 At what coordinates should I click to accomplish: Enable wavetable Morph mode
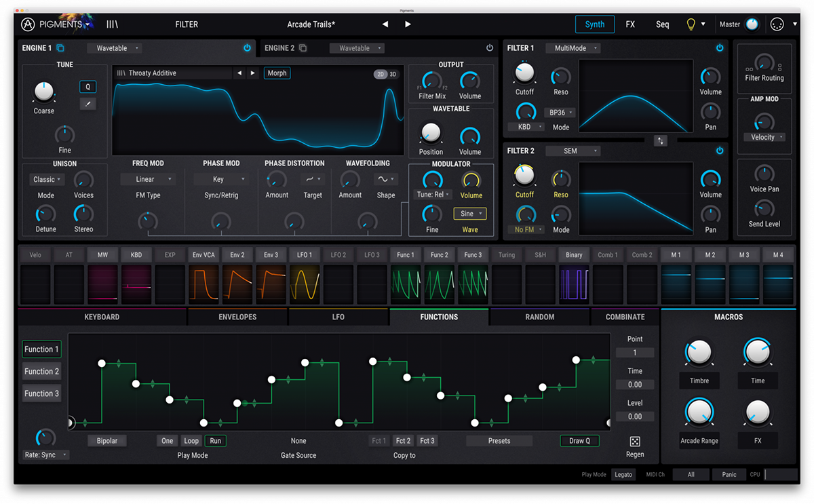pos(277,73)
